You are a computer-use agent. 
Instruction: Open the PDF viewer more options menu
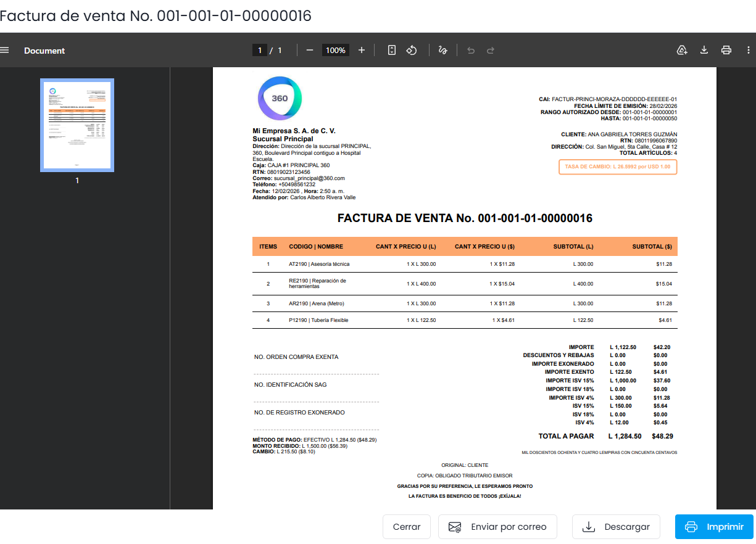click(x=748, y=50)
